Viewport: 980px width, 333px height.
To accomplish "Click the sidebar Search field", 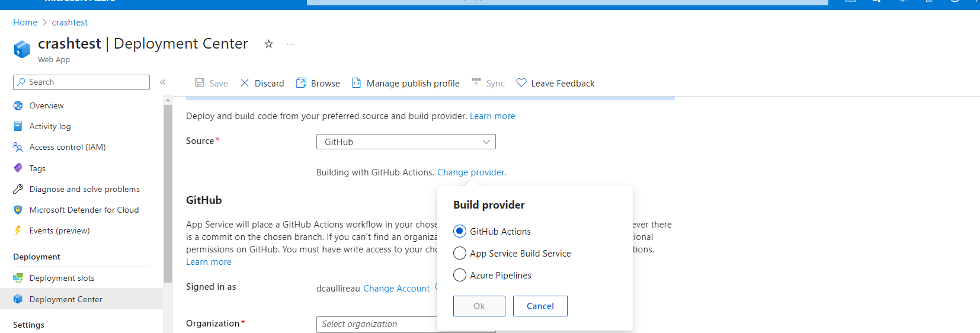I will point(81,82).
